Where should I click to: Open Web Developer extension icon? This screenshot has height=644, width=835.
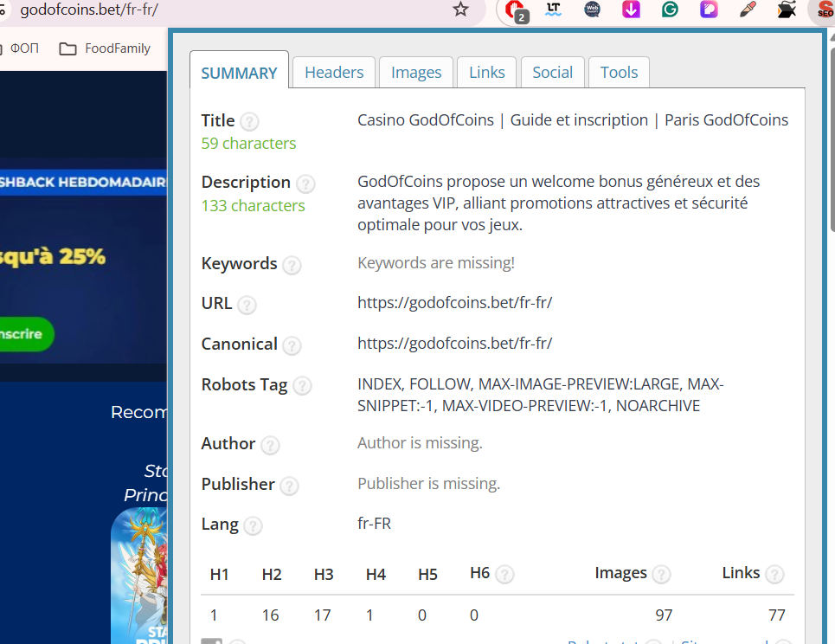pos(592,9)
